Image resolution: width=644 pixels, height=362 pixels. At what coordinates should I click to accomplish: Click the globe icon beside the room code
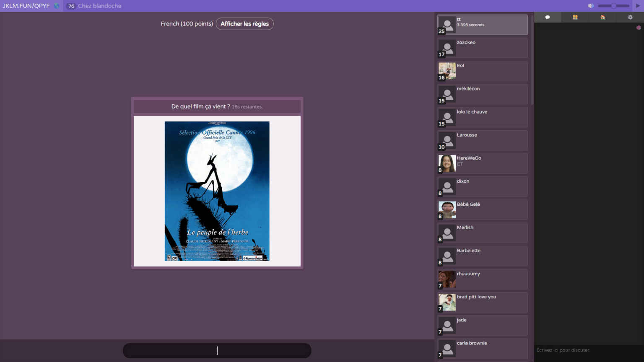[x=56, y=6]
